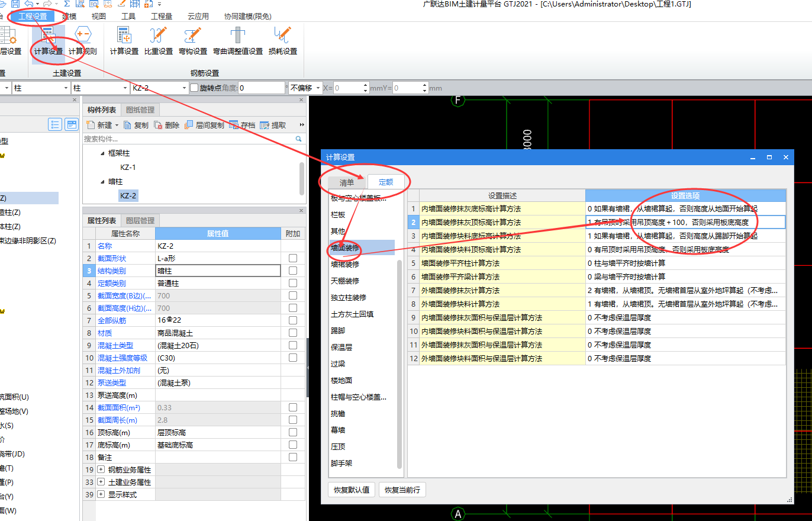This screenshot has width=812, height=521.
Task: Open 计算设置 under 钢筋设置 group
Action: tap(124, 41)
